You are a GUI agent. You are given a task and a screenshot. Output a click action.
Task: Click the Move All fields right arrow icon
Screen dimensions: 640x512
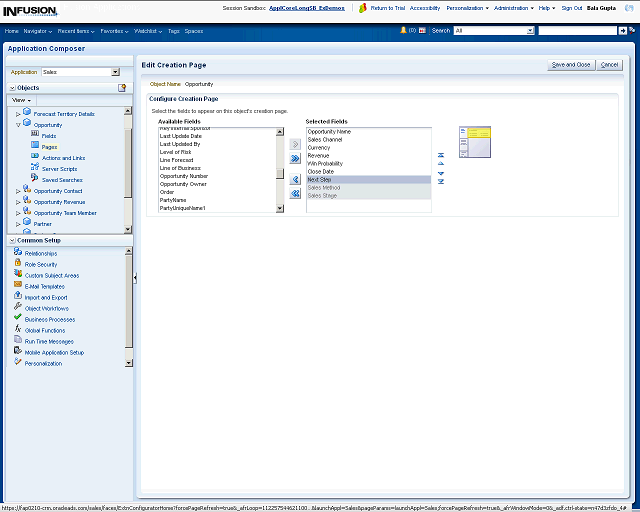(295, 158)
